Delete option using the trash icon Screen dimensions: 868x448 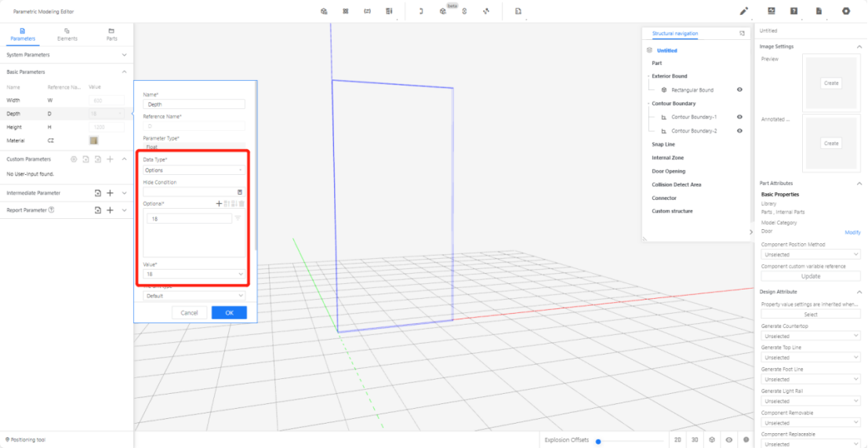click(242, 204)
